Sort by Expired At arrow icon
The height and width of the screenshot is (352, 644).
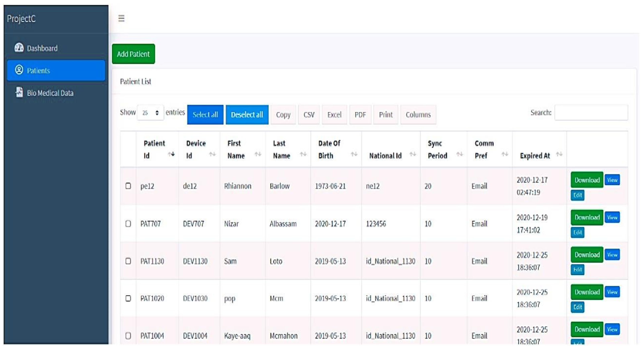(559, 154)
